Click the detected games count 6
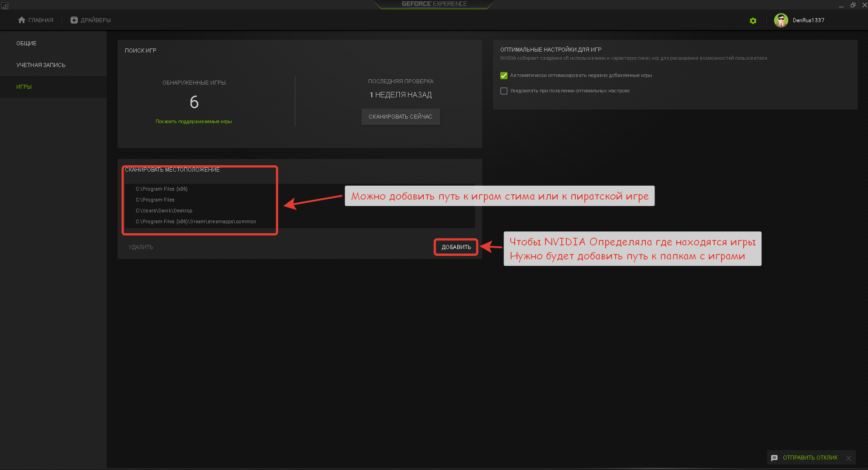The width and height of the screenshot is (868, 470). click(194, 102)
